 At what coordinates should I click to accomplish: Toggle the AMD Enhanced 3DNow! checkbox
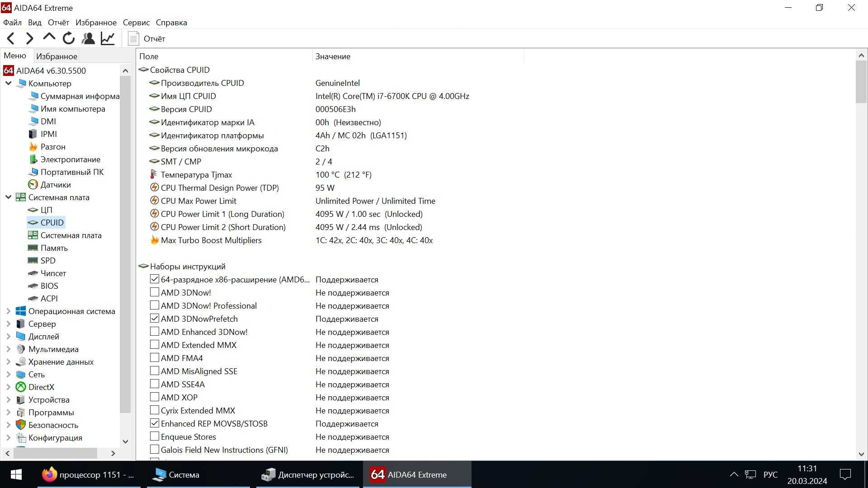(x=155, y=332)
